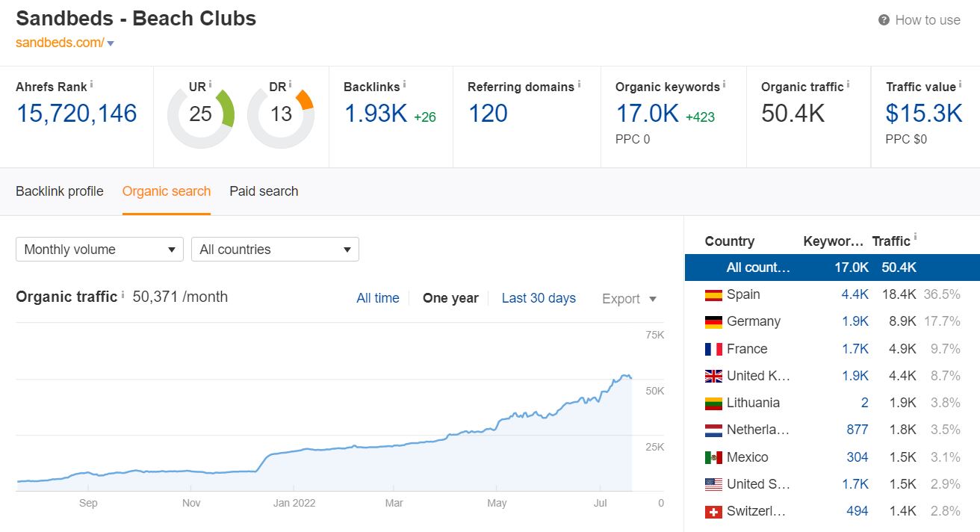The height and width of the screenshot is (532, 980).
Task: Select the Organic search tab
Action: click(167, 191)
